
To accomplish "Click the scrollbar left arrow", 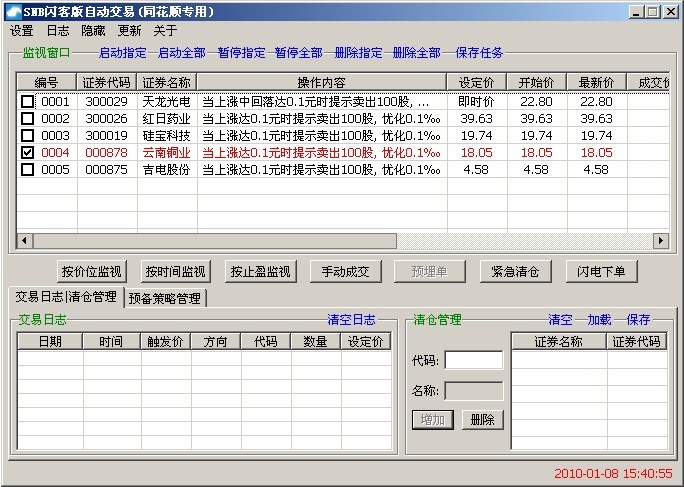I will [25, 240].
